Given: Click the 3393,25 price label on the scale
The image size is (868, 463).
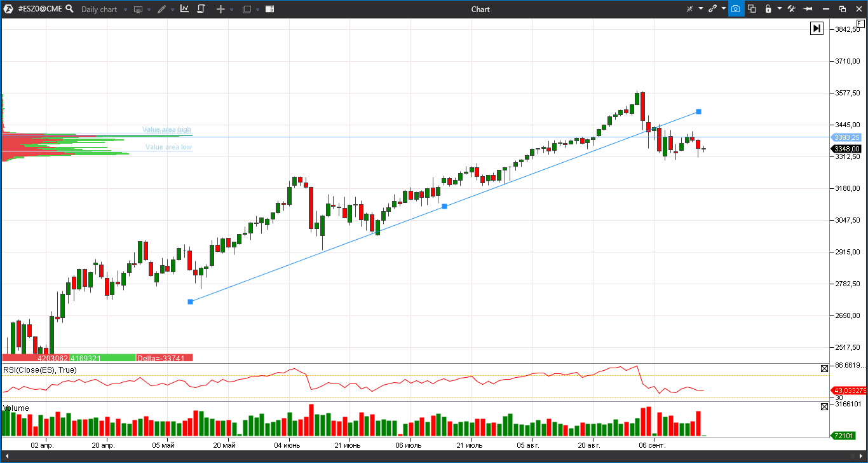Looking at the screenshot, I should 846,137.
